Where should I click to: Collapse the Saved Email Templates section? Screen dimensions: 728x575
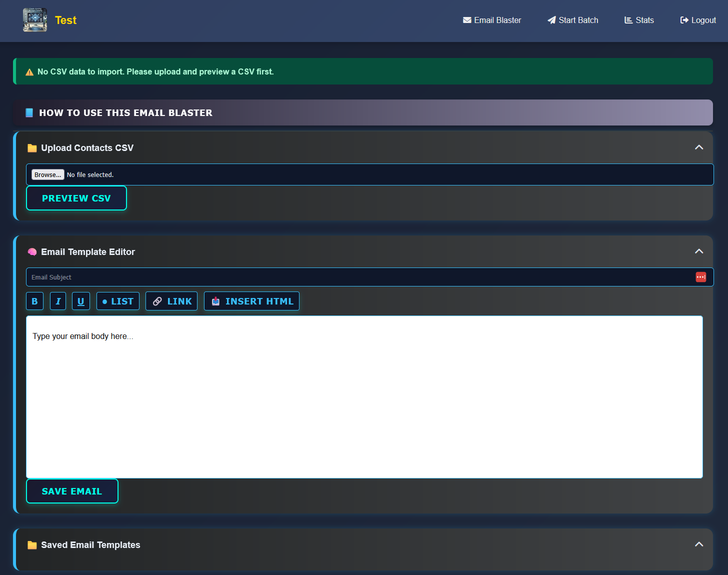pyautogui.click(x=698, y=544)
